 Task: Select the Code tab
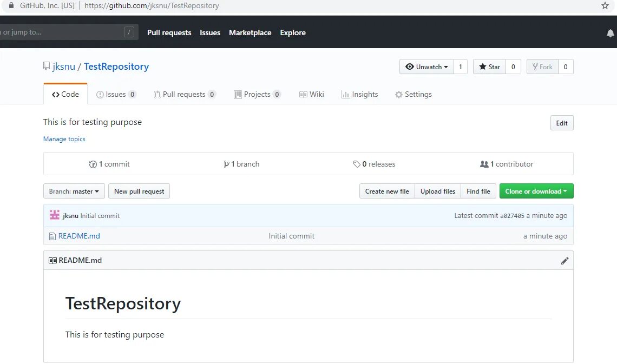[65, 94]
